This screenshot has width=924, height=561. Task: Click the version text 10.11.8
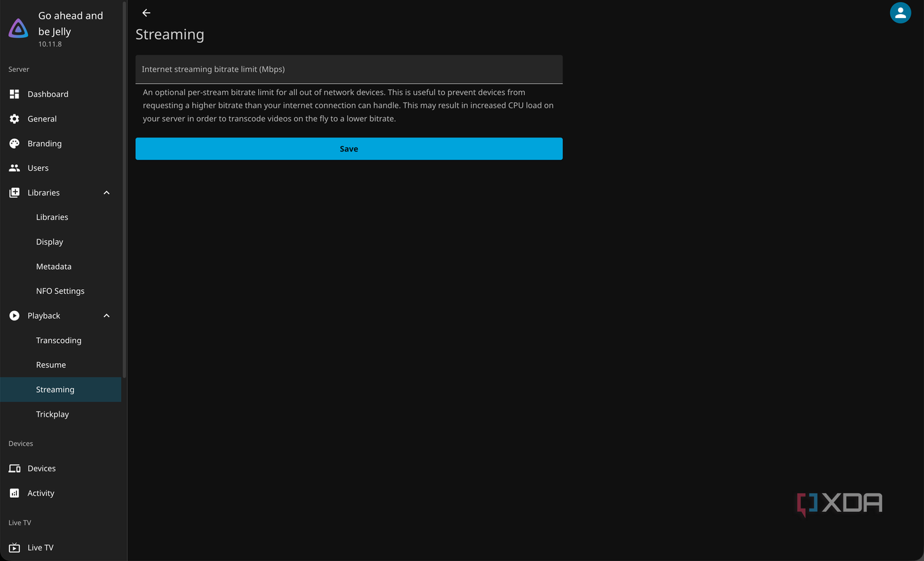(x=50, y=44)
